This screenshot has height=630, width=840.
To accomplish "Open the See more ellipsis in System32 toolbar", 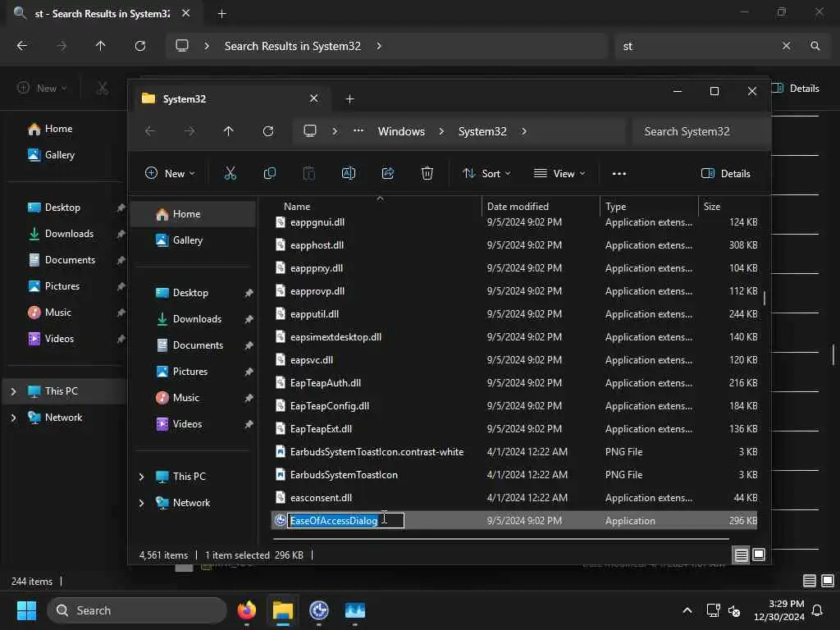I will click(619, 174).
